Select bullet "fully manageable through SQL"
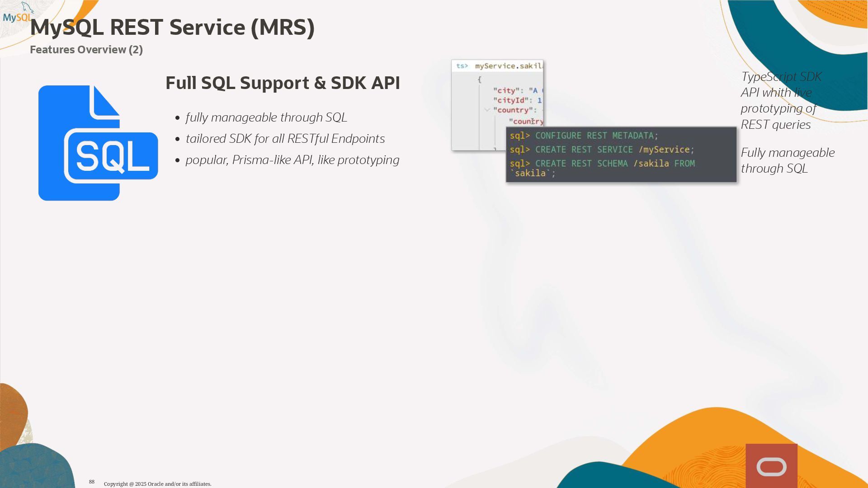Viewport: 868px width, 488px height. point(266,117)
